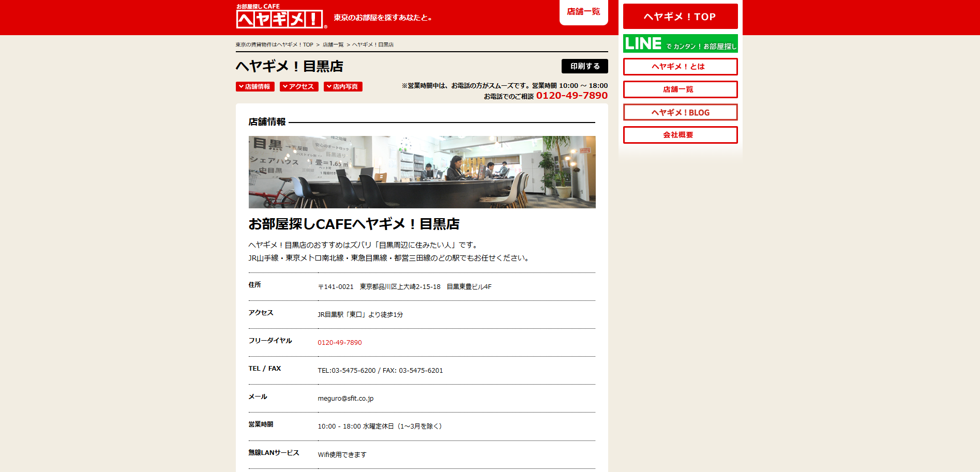The height and width of the screenshot is (472, 980).
Task: Click 店舗一覧 breadcrumb link
Action: [333, 45]
